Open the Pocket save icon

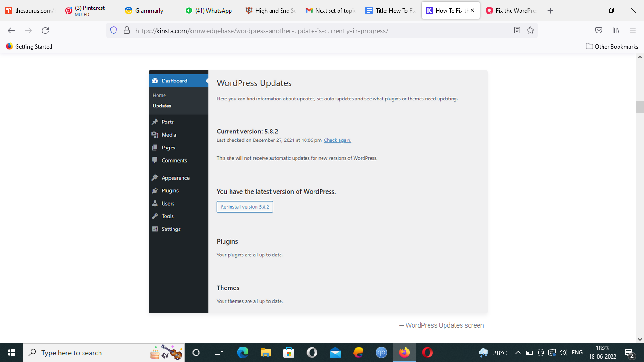599,31
